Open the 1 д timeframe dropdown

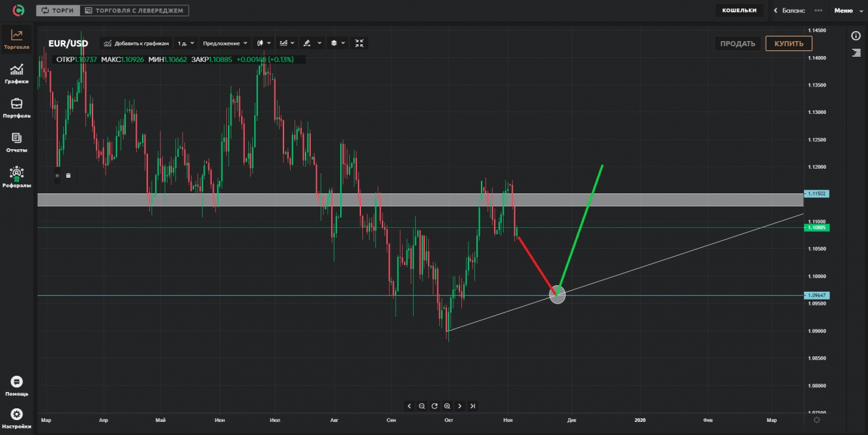184,43
